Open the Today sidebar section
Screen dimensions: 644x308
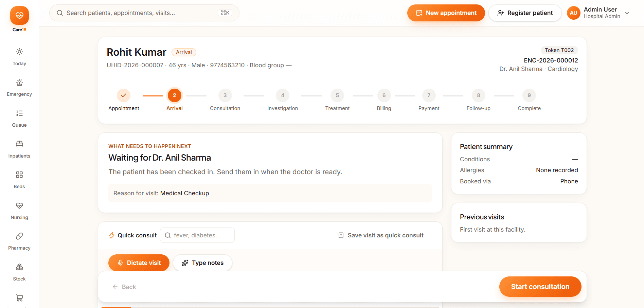point(19,57)
